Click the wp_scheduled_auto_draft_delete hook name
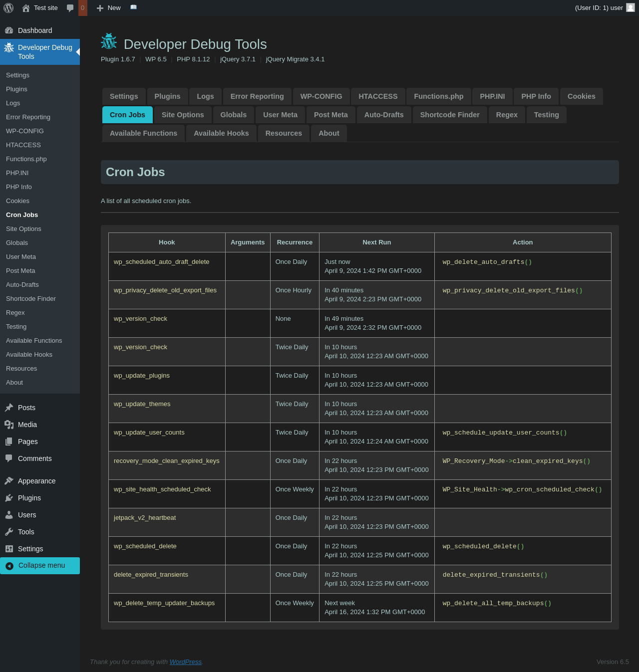Viewport: 639px width, 672px height. [161, 262]
